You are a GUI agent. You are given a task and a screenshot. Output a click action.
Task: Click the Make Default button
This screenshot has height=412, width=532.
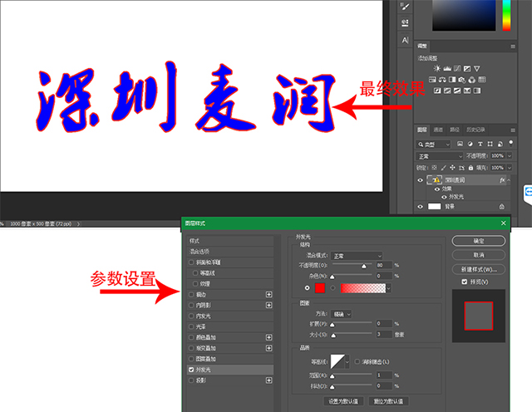tap(343, 401)
